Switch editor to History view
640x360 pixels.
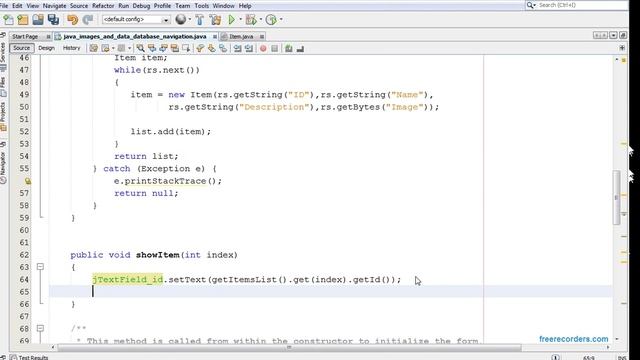(x=71, y=48)
